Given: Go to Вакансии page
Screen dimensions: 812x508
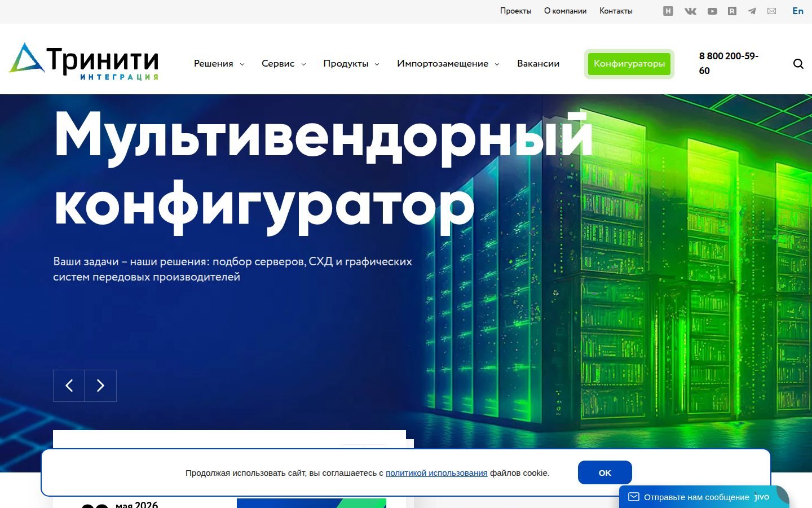Looking at the screenshot, I should click(x=539, y=64).
